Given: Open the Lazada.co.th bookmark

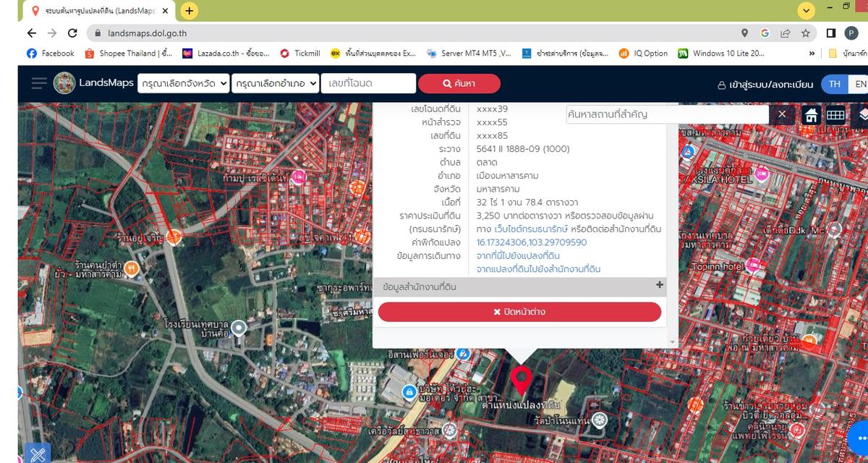Looking at the screenshot, I should tap(226, 54).
